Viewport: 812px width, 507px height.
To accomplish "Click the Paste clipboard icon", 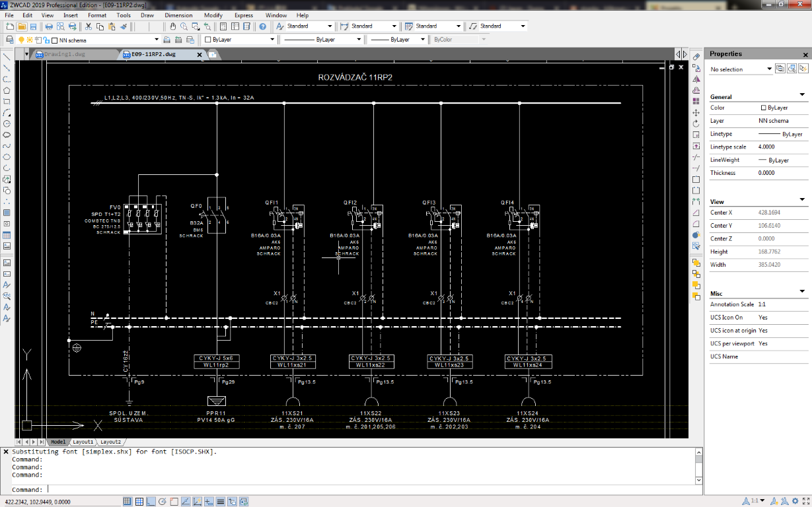I will pyautogui.click(x=112, y=26).
